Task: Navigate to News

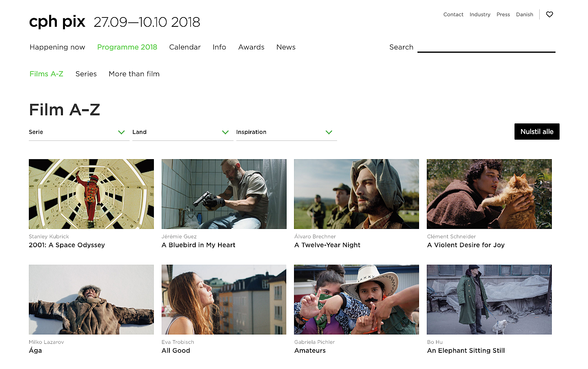Action: 286,47
